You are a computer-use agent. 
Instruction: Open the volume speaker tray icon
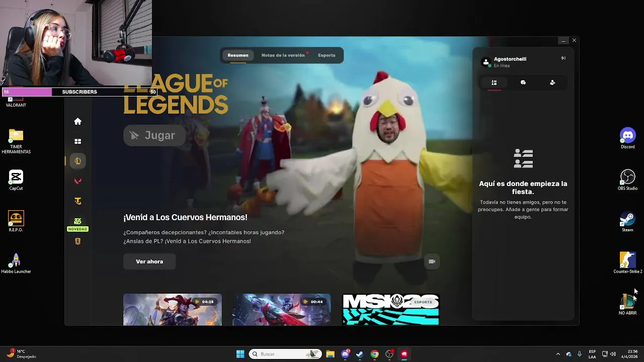pyautogui.click(x=613, y=354)
